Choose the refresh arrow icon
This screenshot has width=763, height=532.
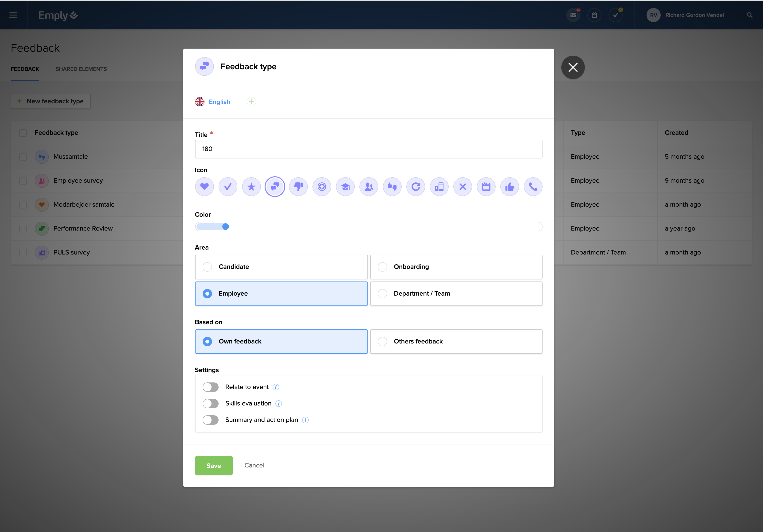tap(416, 187)
